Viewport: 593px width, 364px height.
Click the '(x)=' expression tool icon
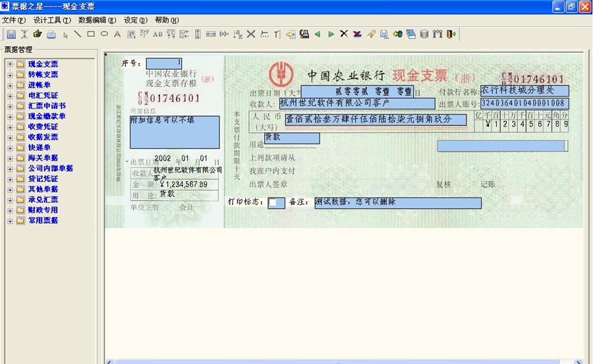click(224, 34)
